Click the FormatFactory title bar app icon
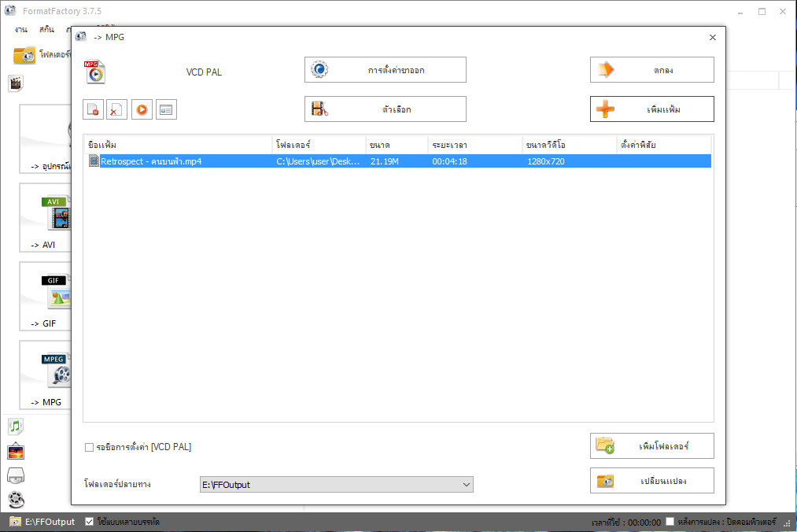The image size is (797, 532). 10,10
